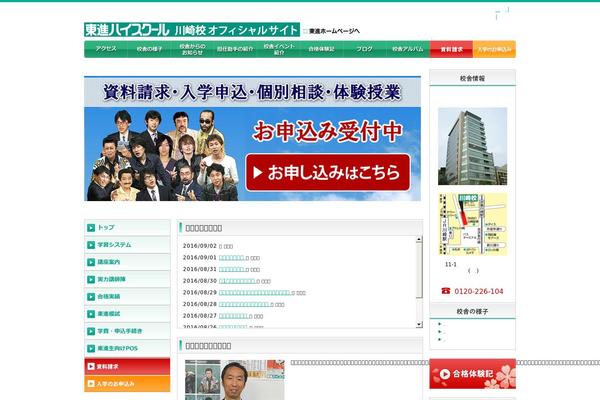This screenshot has height=400, width=600.
Task: Open the 東進模試 sidebar menu item
Action: (x=127, y=313)
